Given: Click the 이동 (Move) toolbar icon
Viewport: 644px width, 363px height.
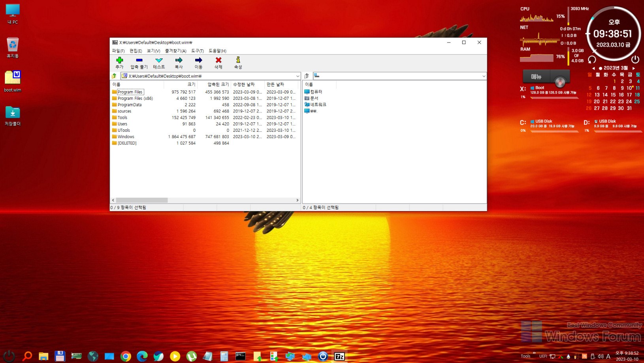Looking at the screenshot, I should coord(198,60).
